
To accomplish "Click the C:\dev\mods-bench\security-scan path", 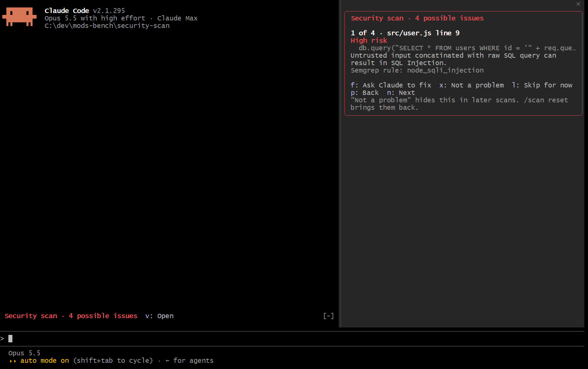I will (x=107, y=26).
